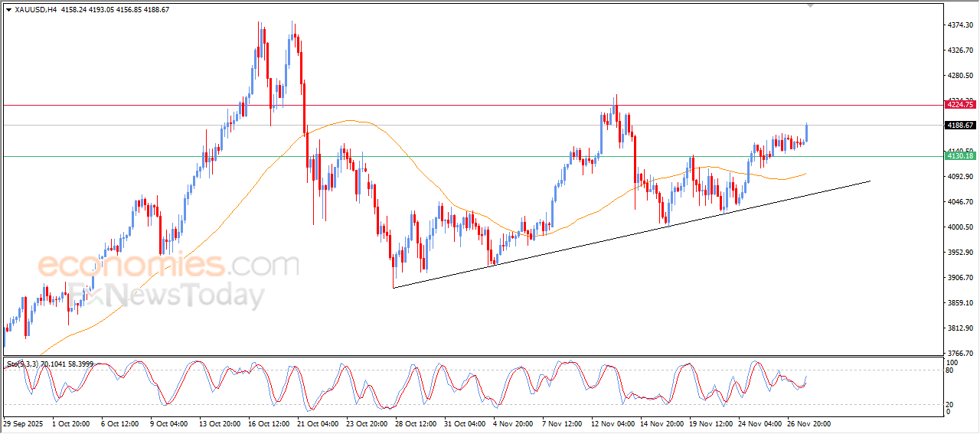The width and height of the screenshot is (980, 434).
Task: Click the 1 Oct 20:00 time label
Action: tap(71, 423)
